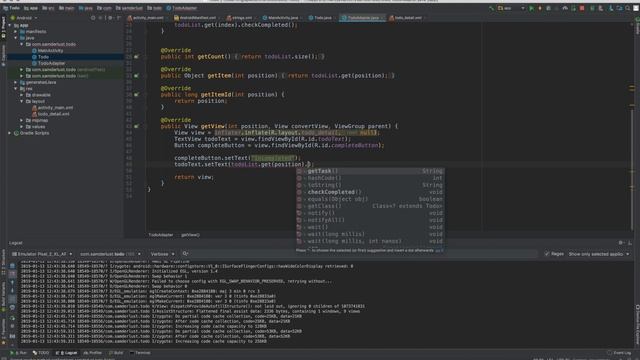640x360 pixels.
Task: Click the scroll-from-source target icon in the Project panel
Action: (93, 18)
